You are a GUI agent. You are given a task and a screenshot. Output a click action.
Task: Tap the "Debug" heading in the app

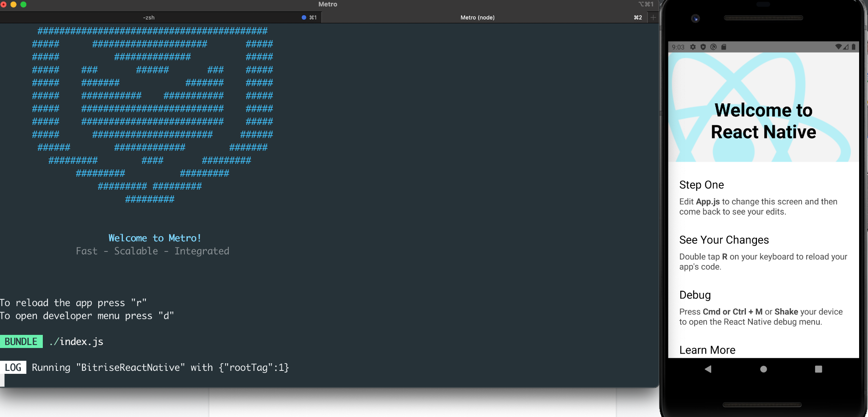tap(695, 295)
